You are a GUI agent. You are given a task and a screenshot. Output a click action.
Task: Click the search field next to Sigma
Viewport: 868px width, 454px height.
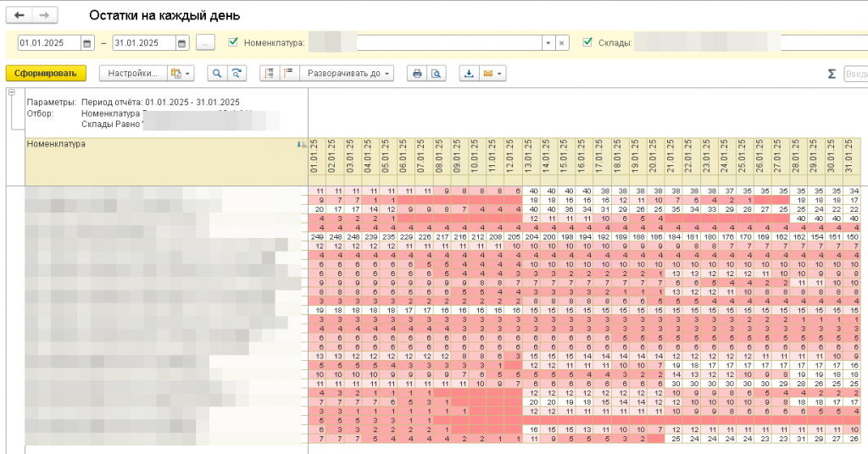[856, 74]
